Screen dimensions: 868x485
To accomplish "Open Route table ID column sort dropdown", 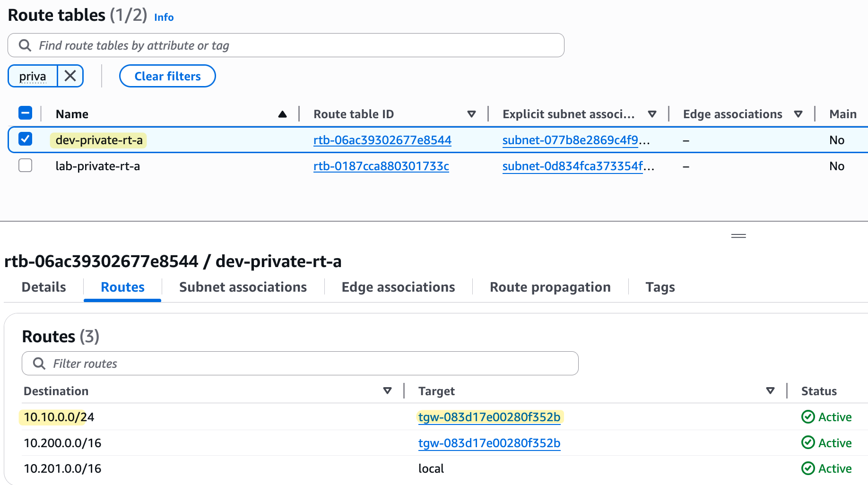I will coord(471,114).
